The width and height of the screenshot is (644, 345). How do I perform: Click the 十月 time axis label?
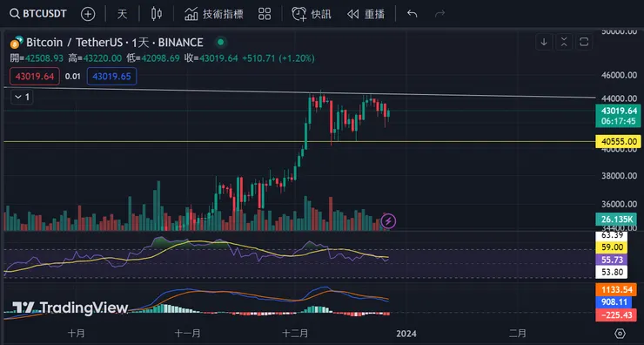(76, 333)
